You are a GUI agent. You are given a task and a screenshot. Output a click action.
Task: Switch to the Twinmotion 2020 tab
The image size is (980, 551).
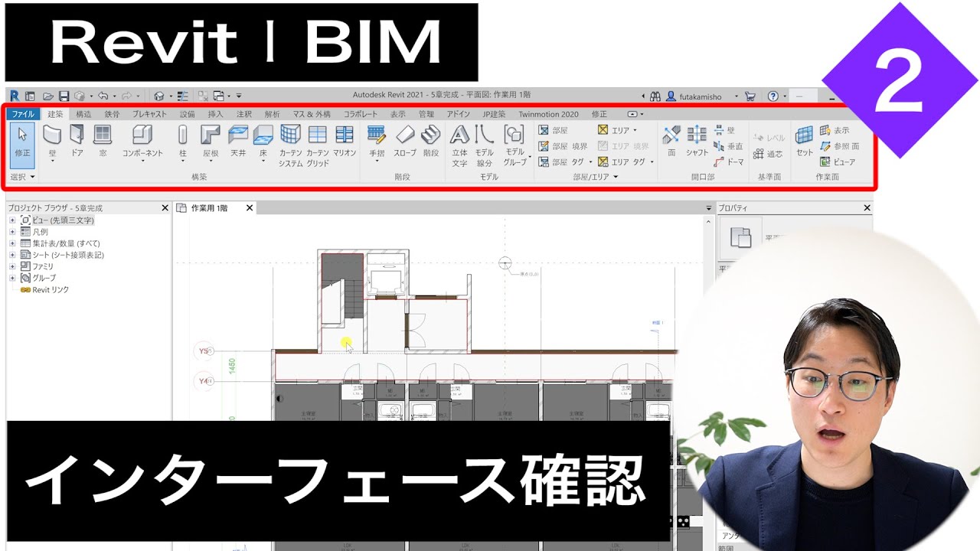point(548,114)
